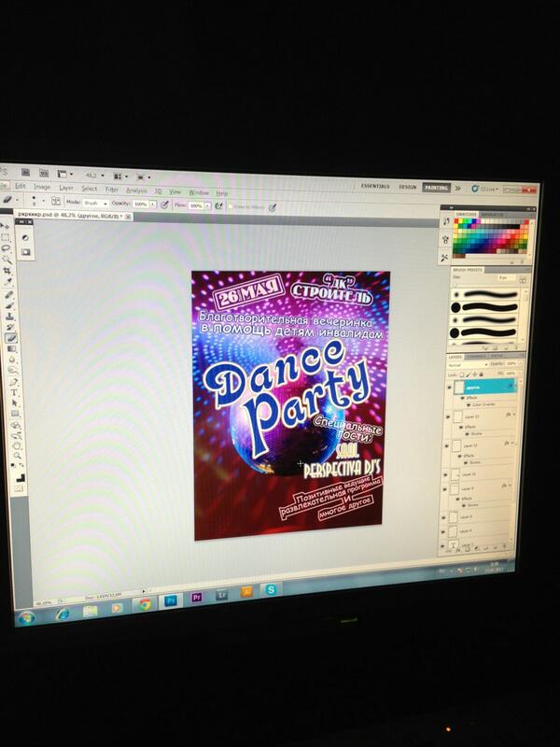Select the Painting workspace button
Image resolution: width=560 pixels, height=747 pixels.
point(437,189)
